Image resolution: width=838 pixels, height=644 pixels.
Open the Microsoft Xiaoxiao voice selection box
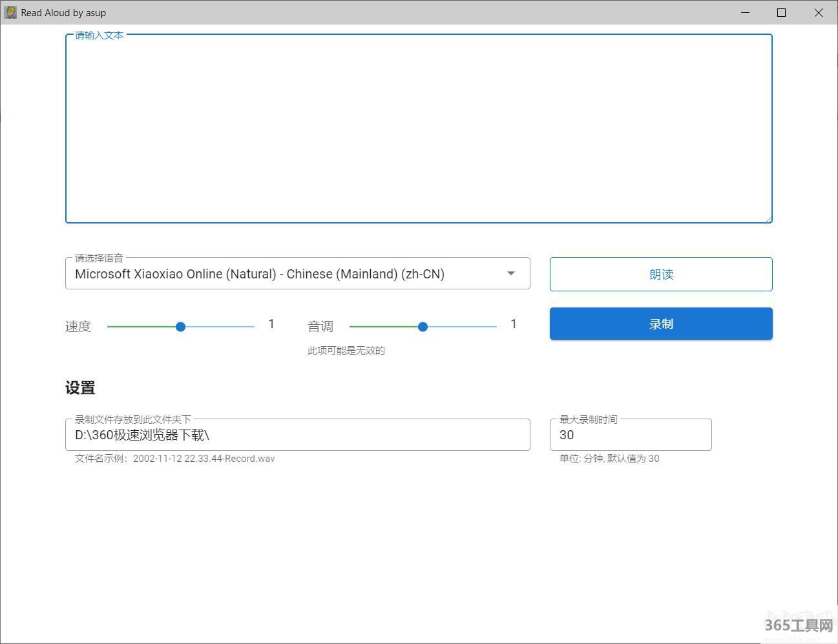(x=284, y=274)
